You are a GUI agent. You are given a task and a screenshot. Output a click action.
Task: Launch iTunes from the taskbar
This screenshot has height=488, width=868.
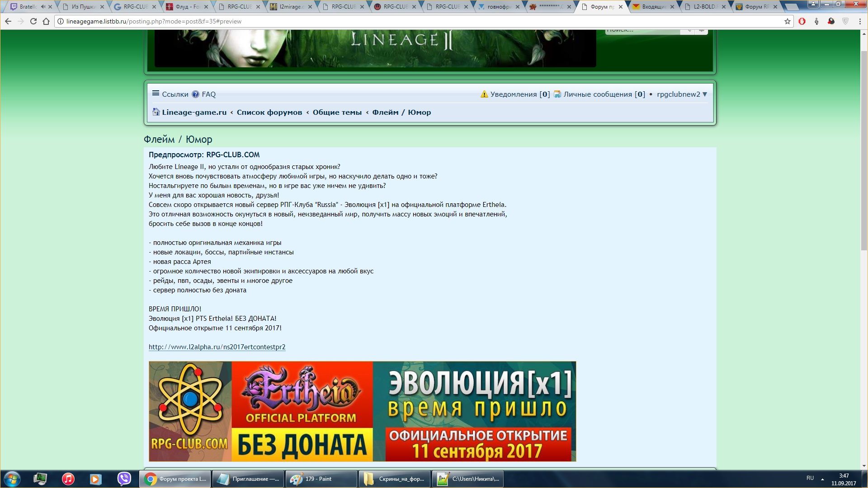tap(68, 479)
